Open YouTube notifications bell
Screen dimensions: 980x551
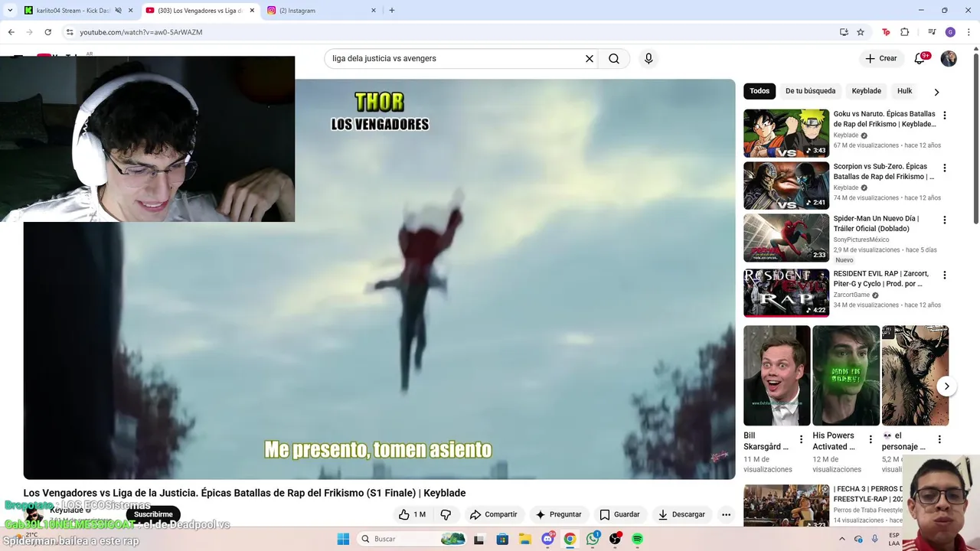(x=920, y=59)
